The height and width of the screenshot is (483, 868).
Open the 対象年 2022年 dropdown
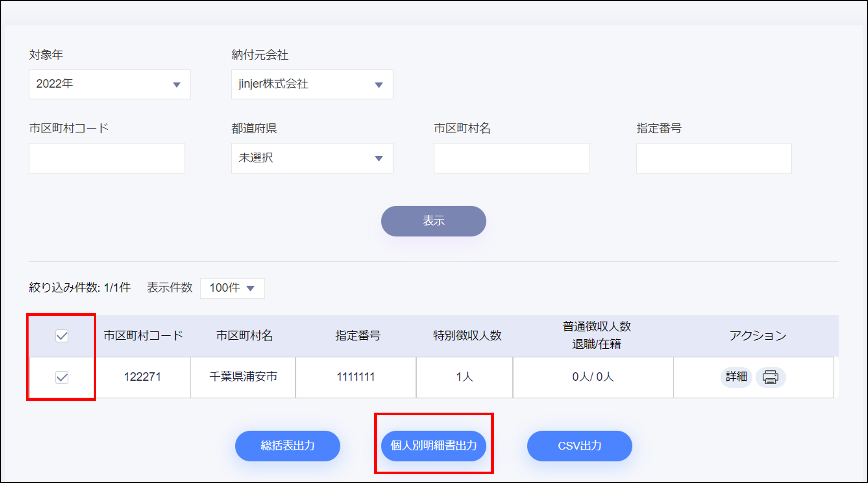point(110,84)
